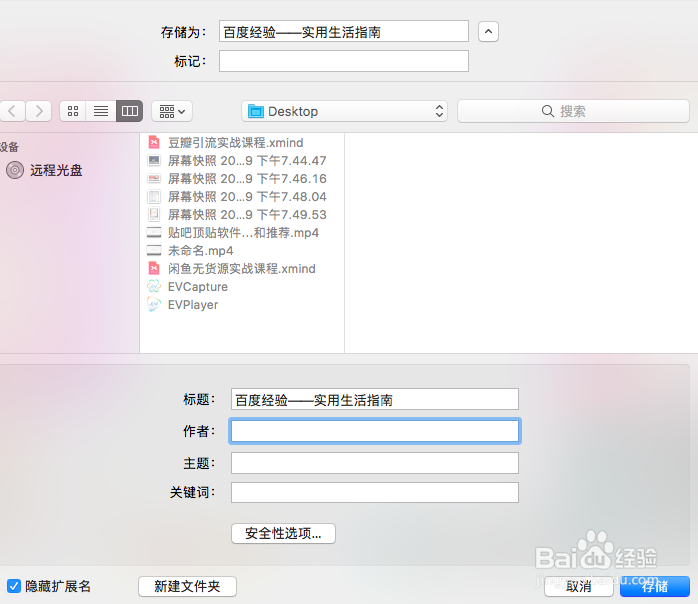Image resolution: width=698 pixels, height=604 pixels.
Task: Click the 作者 author field
Action: (375, 431)
